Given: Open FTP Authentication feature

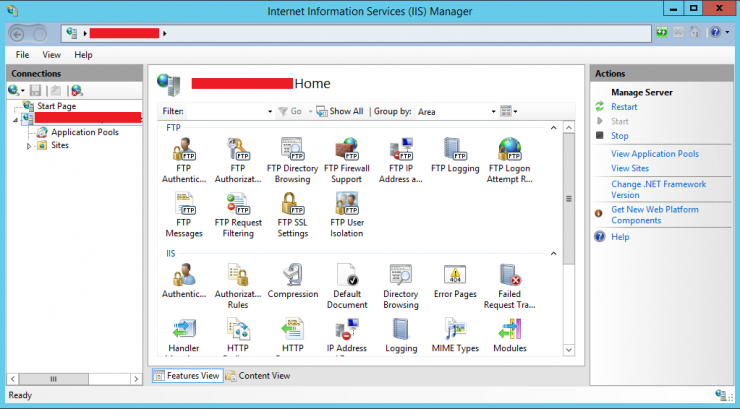Looking at the screenshot, I should [x=184, y=160].
